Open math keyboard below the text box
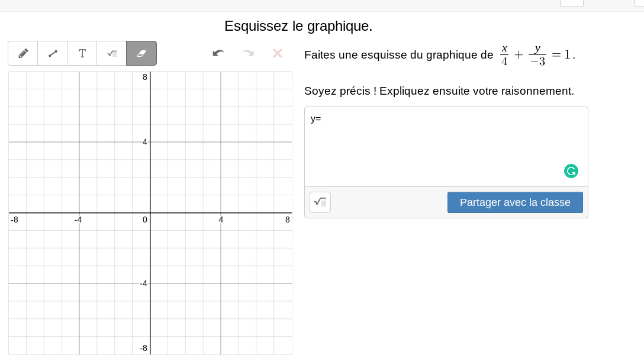Image resolution: width=644 pixels, height=358 pixels. pyautogui.click(x=320, y=202)
